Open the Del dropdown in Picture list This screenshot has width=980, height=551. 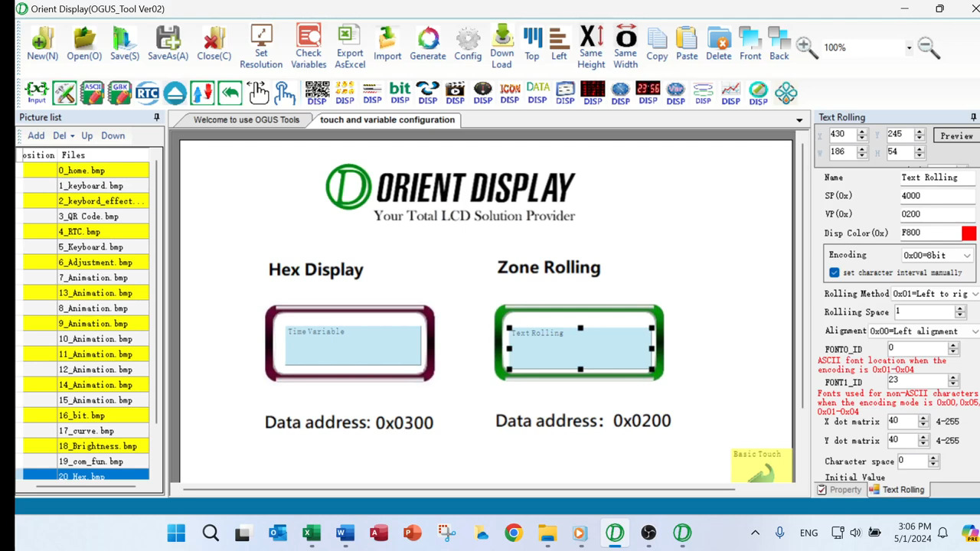[x=73, y=135]
